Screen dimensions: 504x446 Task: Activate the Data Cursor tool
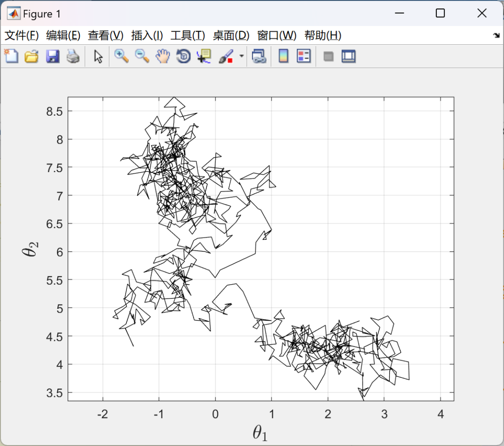pos(204,56)
